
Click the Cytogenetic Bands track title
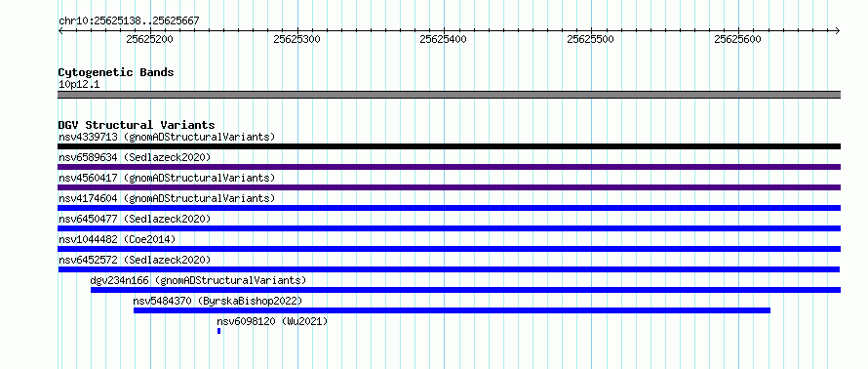point(116,72)
